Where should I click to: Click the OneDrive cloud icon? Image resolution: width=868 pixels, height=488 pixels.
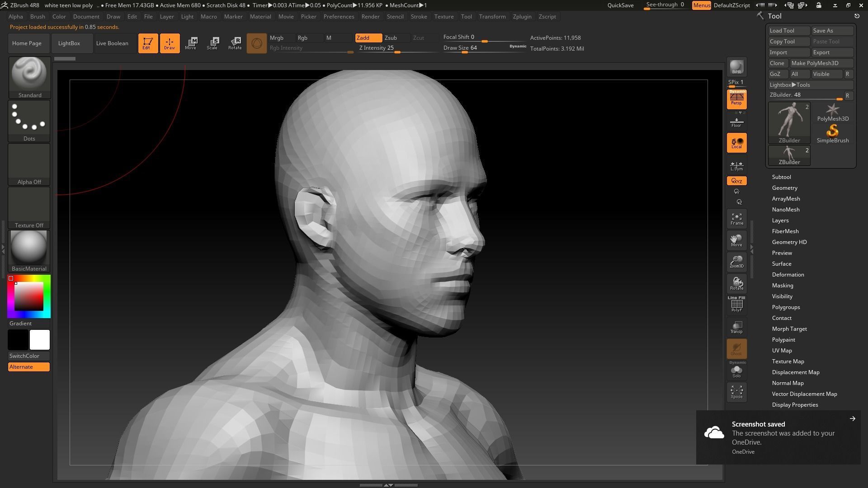click(x=714, y=433)
